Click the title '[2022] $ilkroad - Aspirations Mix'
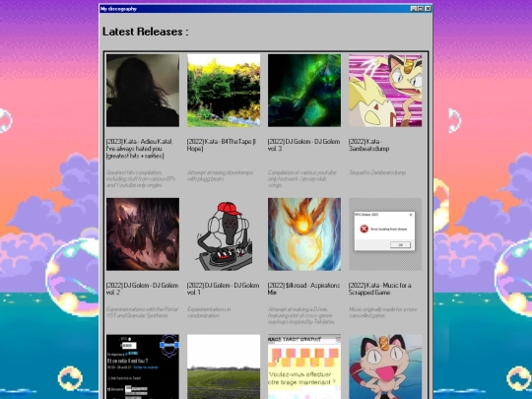 (x=303, y=289)
